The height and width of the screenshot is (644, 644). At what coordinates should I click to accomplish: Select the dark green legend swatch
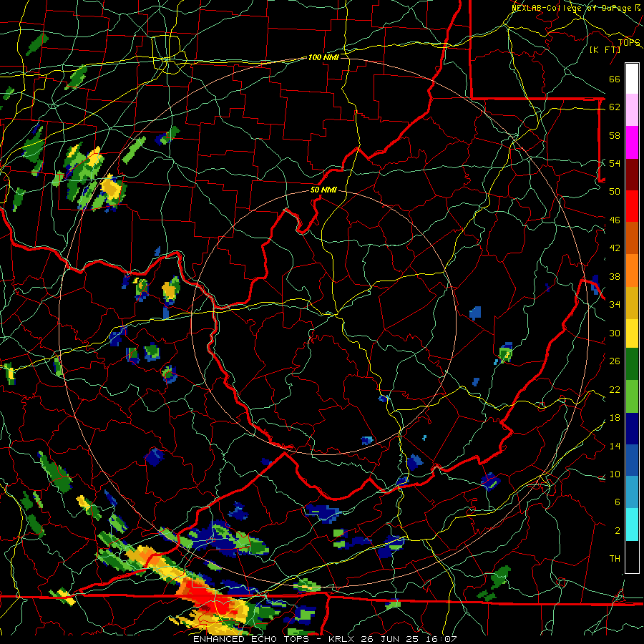point(632,364)
